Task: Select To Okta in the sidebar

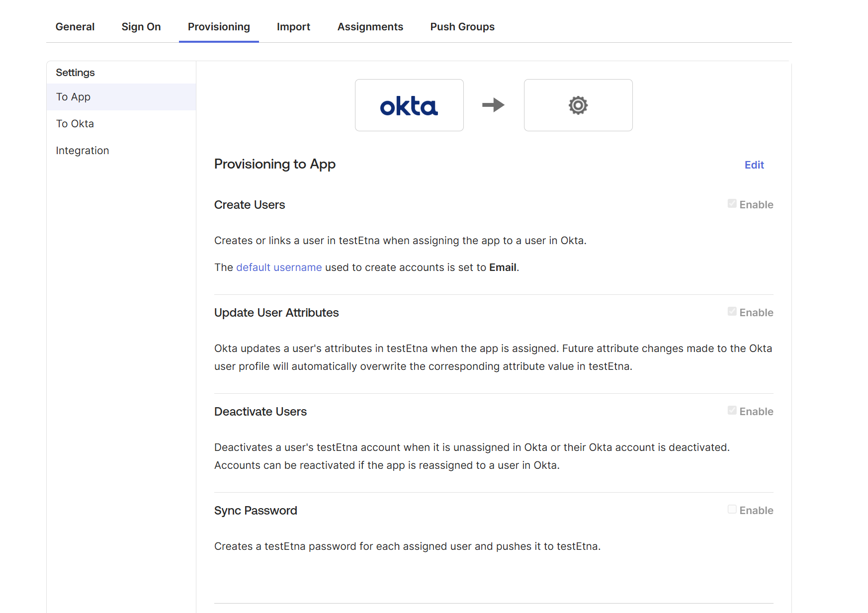Action: point(75,123)
